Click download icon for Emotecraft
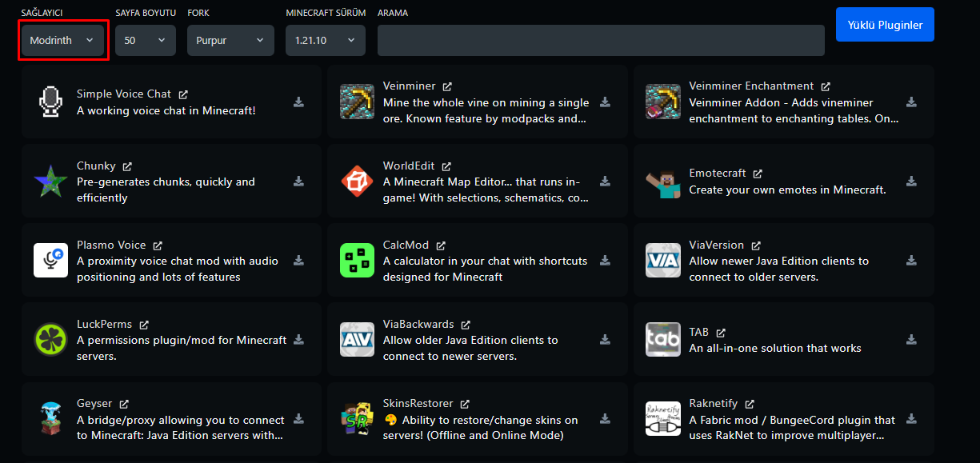This screenshot has height=463, width=980. point(911,182)
